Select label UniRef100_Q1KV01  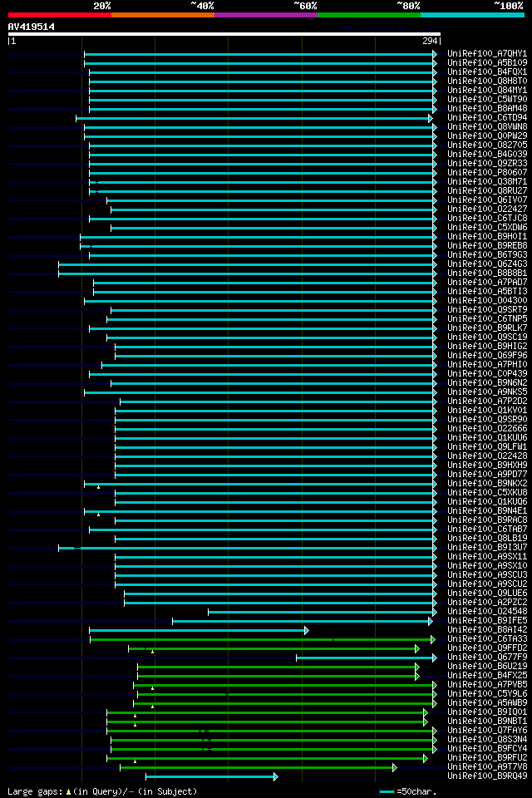(x=487, y=411)
